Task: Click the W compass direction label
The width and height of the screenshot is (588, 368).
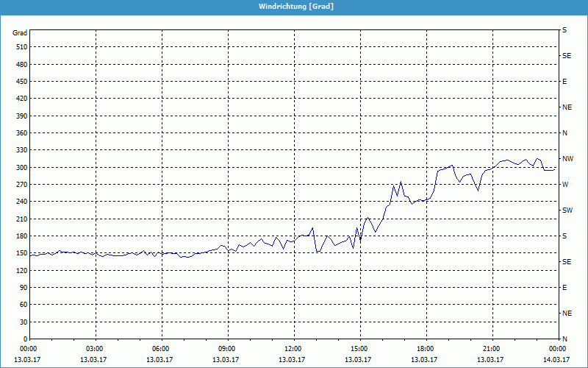Action: point(565,184)
